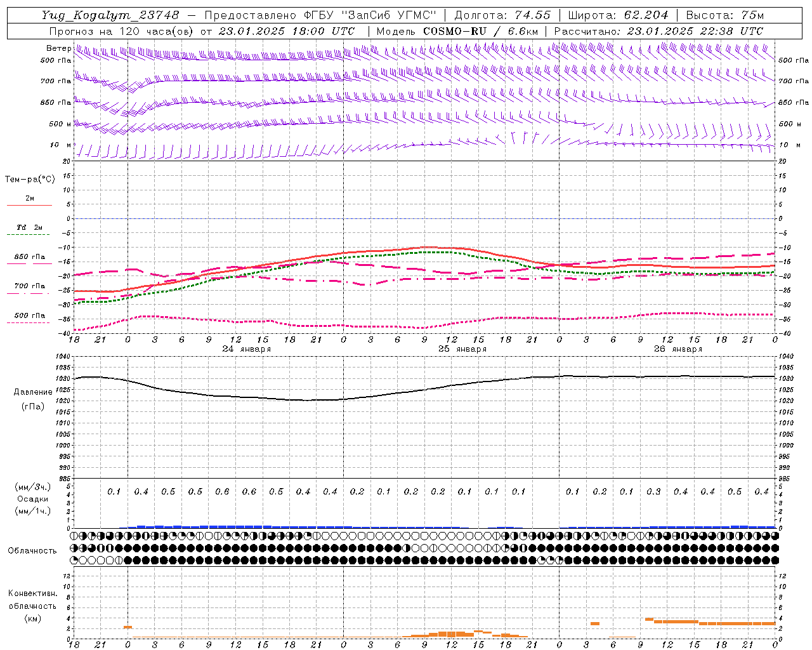This screenshot has width=812, height=650.
Task: Click the Конвективн. облачность chart label
Action: pyautogui.click(x=32, y=600)
